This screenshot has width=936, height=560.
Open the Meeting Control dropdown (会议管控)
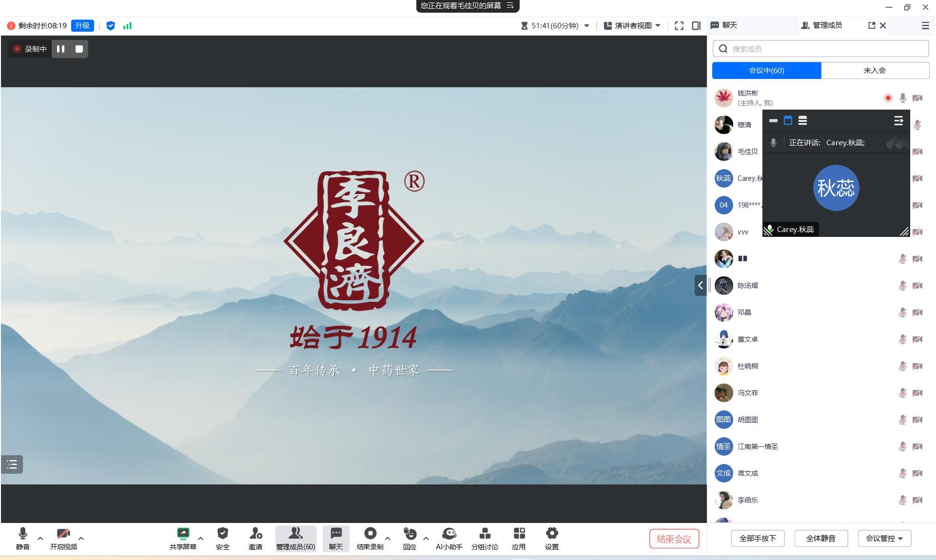pyautogui.click(x=884, y=538)
